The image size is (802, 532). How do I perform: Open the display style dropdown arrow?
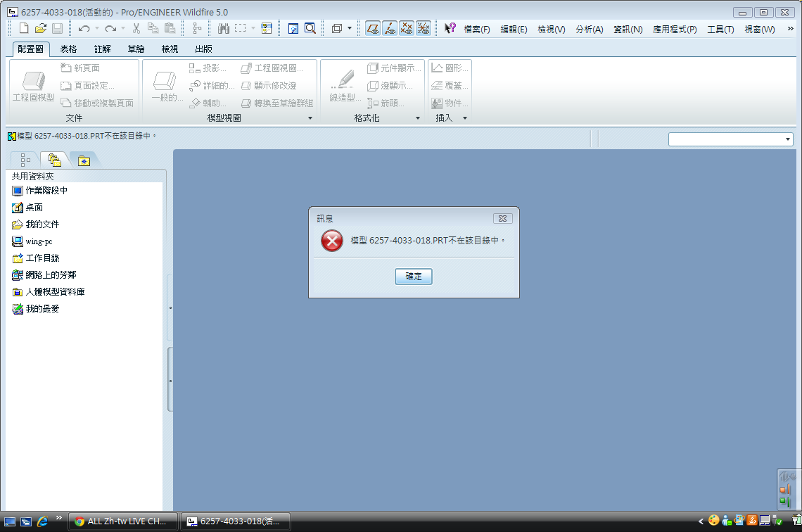click(350, 29)
